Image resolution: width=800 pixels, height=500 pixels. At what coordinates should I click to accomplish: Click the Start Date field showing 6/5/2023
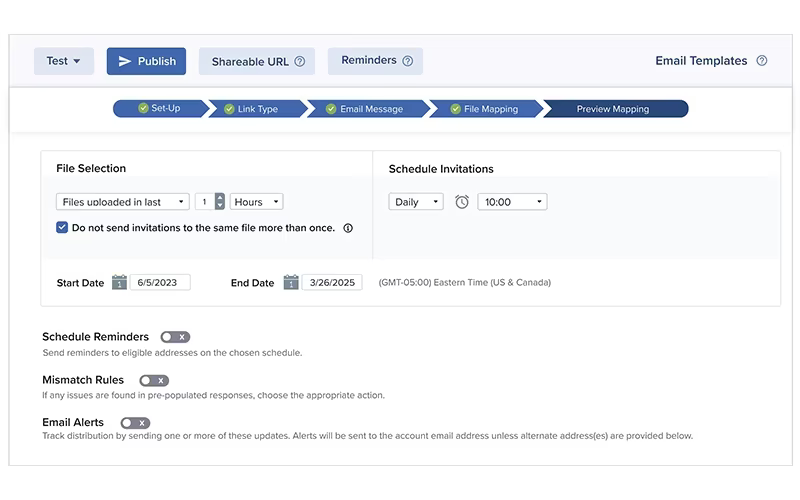(160, 282)
